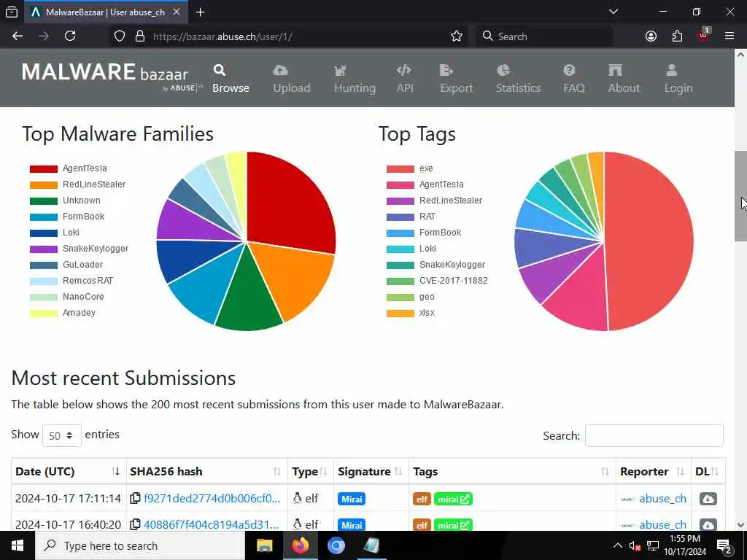747x560 pixels.
Task: Download sample via cloud icon in 17:11:14 row
Action: (708, 499)
